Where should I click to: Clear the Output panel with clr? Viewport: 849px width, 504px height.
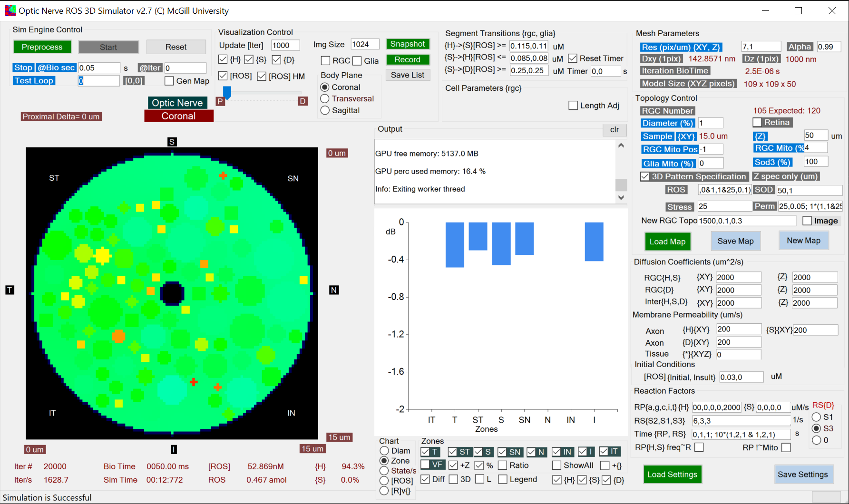tap(614, 130)
